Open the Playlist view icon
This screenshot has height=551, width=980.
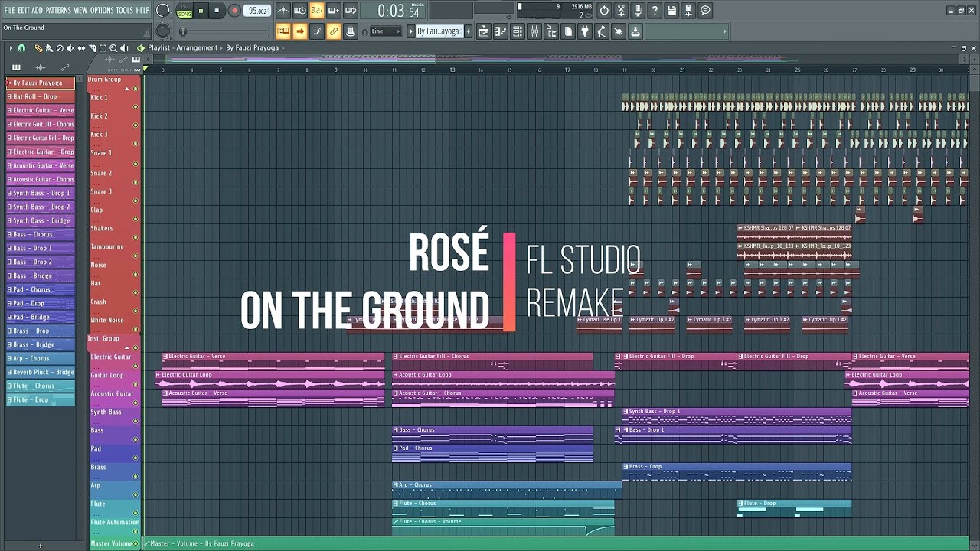click(484, 31)
